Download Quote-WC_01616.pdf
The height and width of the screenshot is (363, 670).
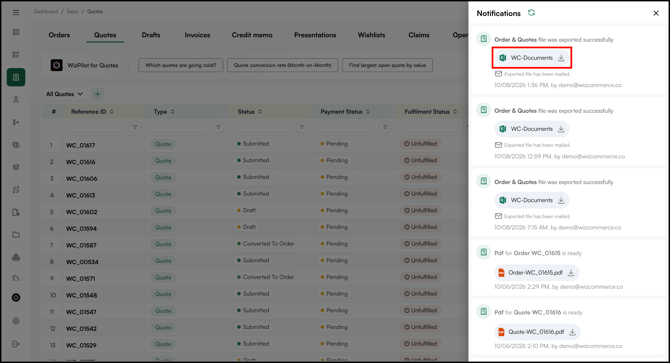(572, 332)
